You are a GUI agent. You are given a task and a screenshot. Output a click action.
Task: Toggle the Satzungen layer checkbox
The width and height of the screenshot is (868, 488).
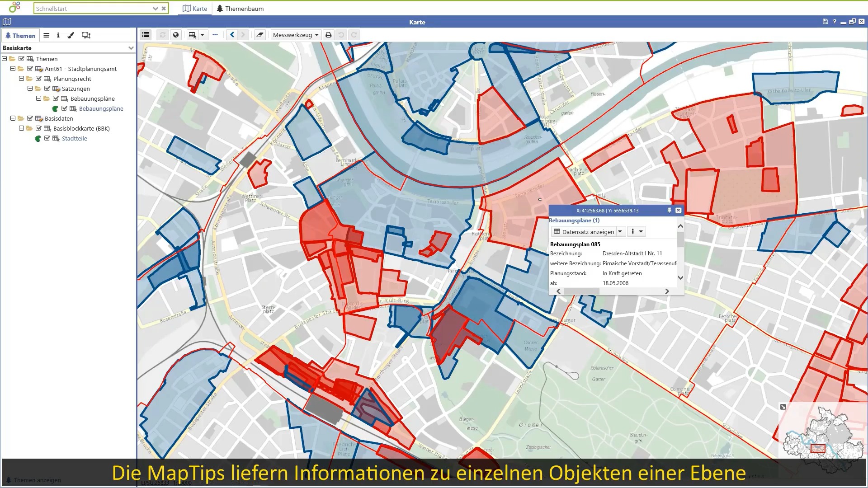pyautogui.click(x=47, y=89)
